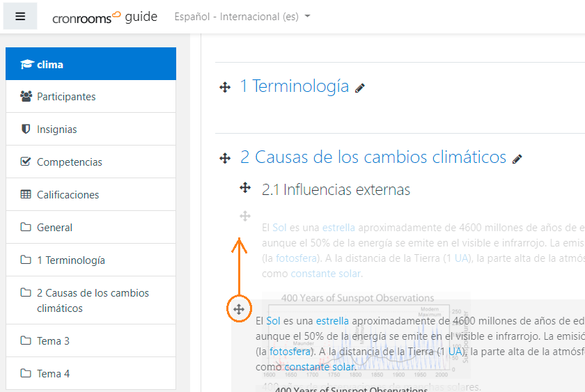Go to 1 Terminología in sidebar
This screenshot has height=392, width=585.
click(91, 260)
